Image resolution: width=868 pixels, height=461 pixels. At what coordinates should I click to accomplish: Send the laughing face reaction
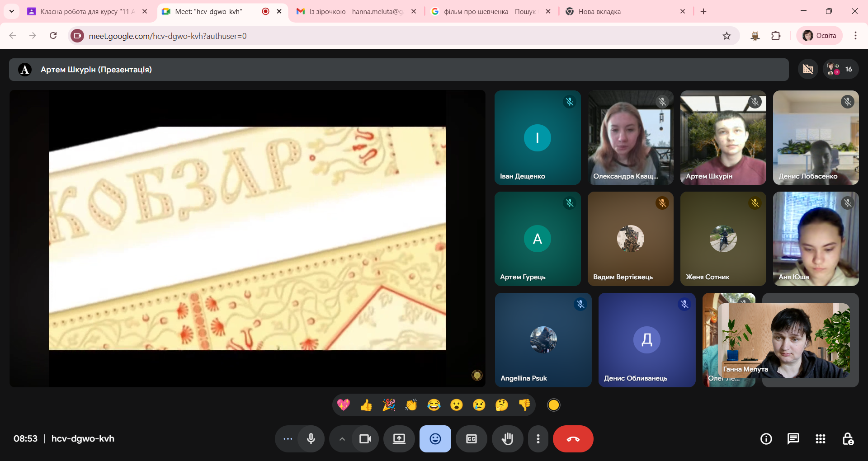coord(434,405)
